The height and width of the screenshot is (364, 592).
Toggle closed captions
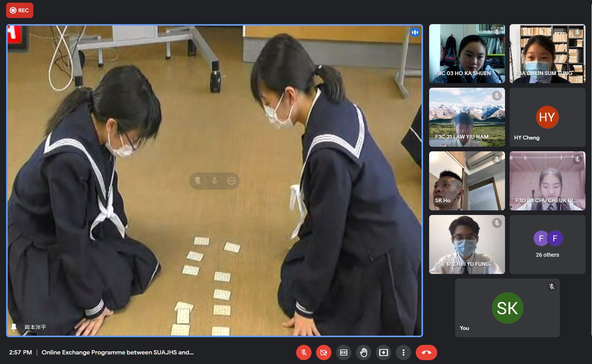(x=344, y=353)
